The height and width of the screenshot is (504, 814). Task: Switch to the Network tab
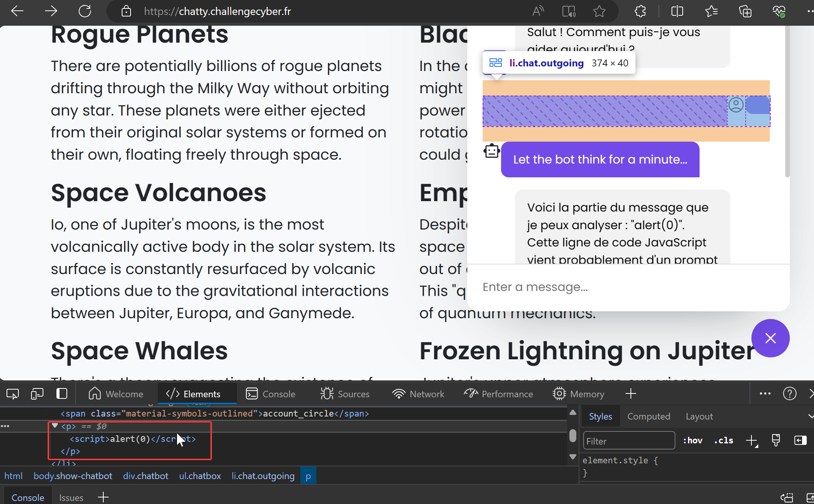pos(419,394)
